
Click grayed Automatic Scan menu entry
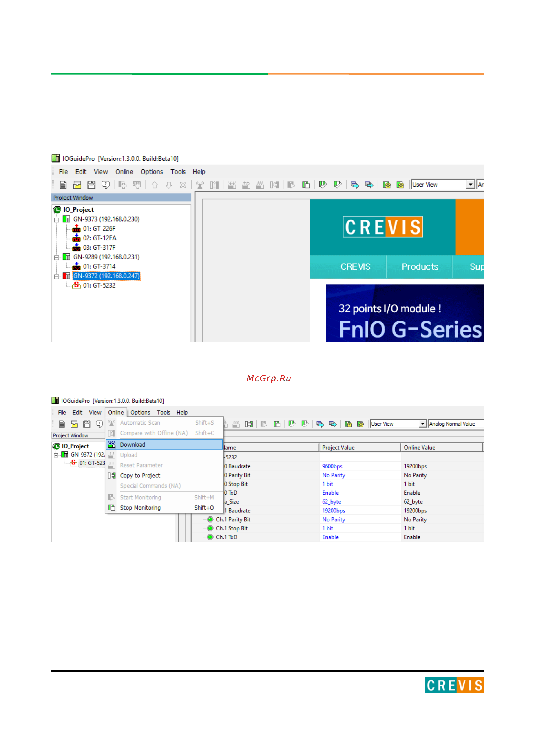pos(164,423)
